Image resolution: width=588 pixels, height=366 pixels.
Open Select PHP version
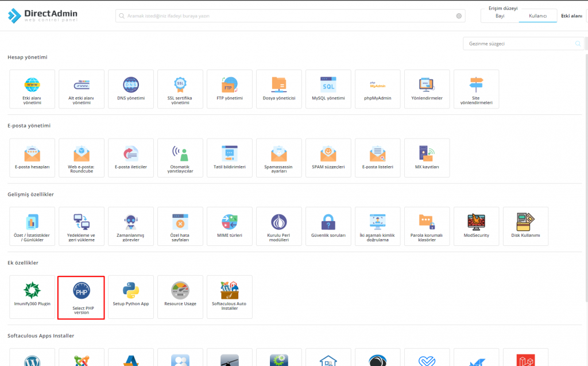pos(81,298)
